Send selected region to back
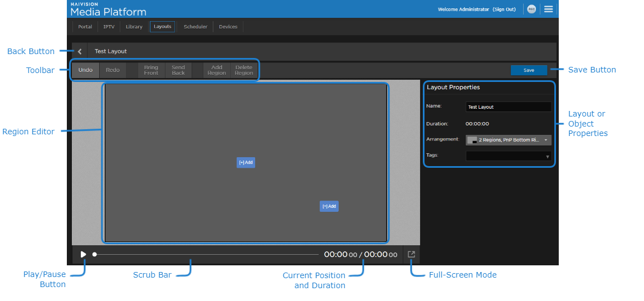This screenshot has width=644, height=301. pyautogui.click(x=178, y=70)
